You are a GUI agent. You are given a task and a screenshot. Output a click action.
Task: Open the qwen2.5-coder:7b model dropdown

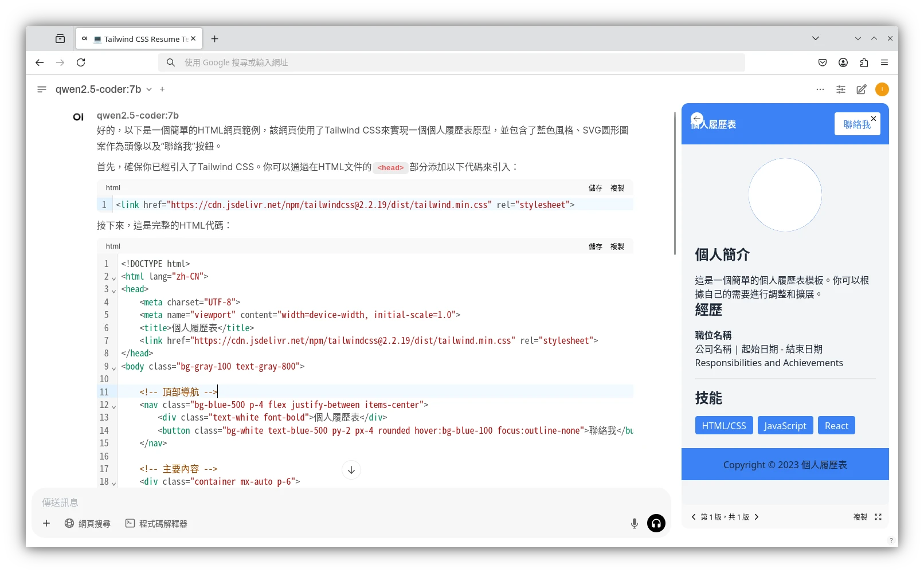click(x=104, y=89)
